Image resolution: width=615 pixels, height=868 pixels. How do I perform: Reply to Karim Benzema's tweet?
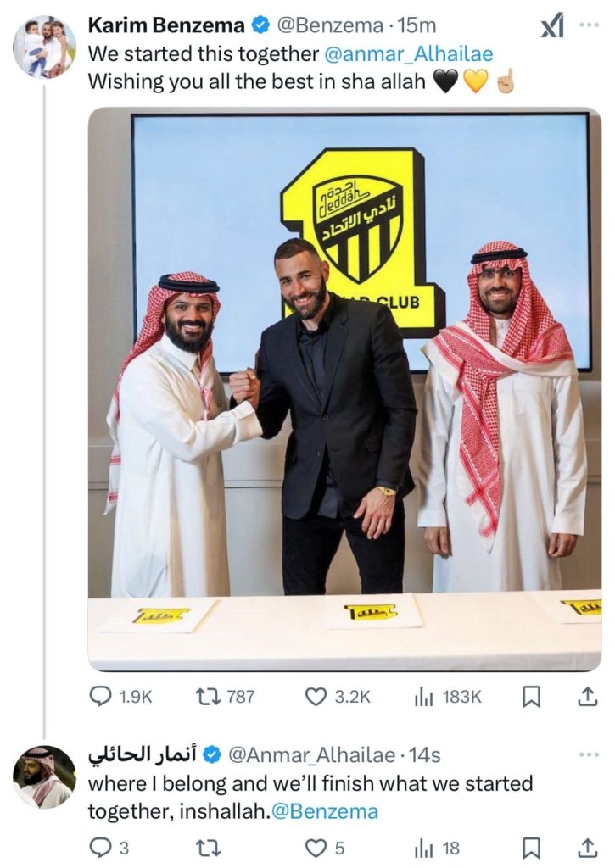pos(101,697)
